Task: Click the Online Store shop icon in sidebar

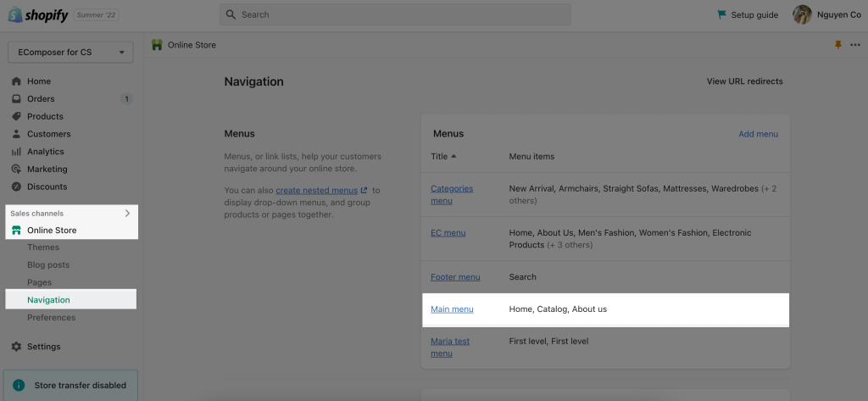Action: (17, 231)
